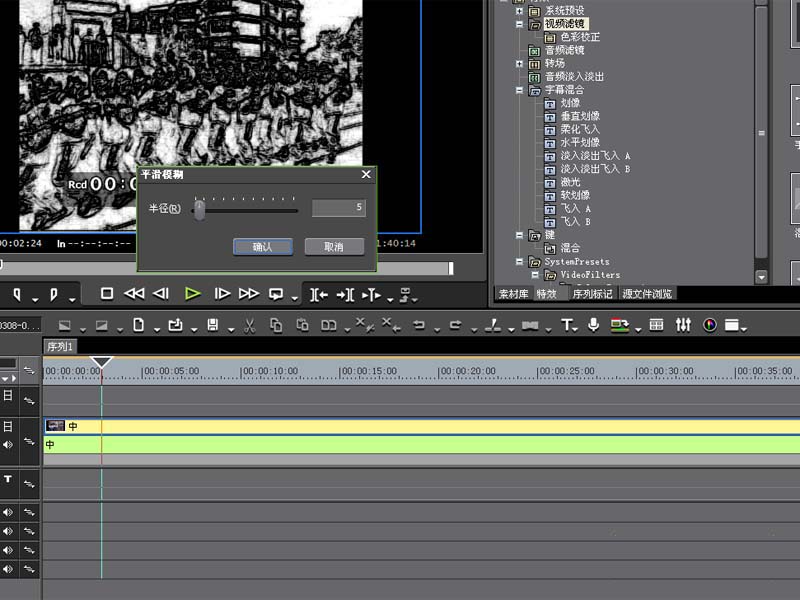Click the Play button in the player controls
The height and width of the screenshot is (600, 800).
pos(193,294)
